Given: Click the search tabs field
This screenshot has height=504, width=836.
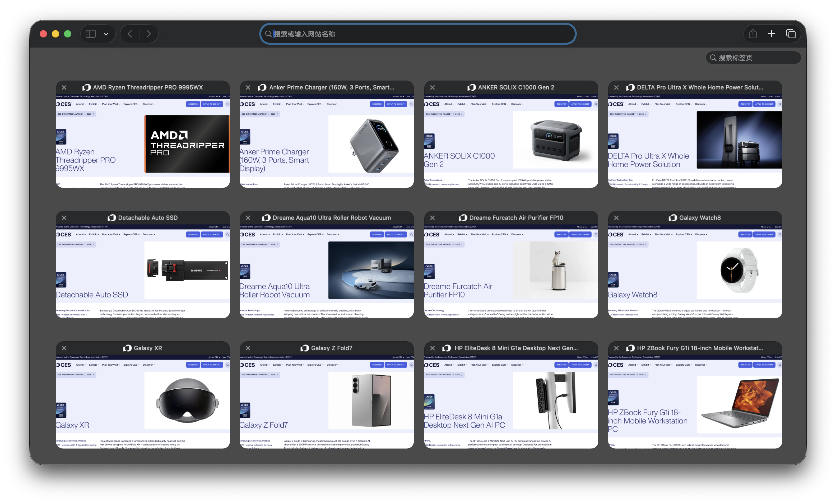Looking at the screenshot, I should (x=753, y=58).
